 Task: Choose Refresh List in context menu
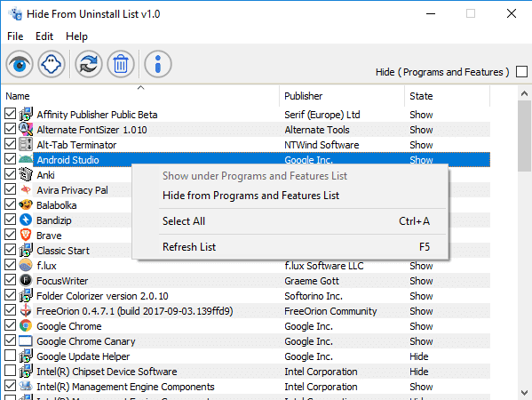290,247
